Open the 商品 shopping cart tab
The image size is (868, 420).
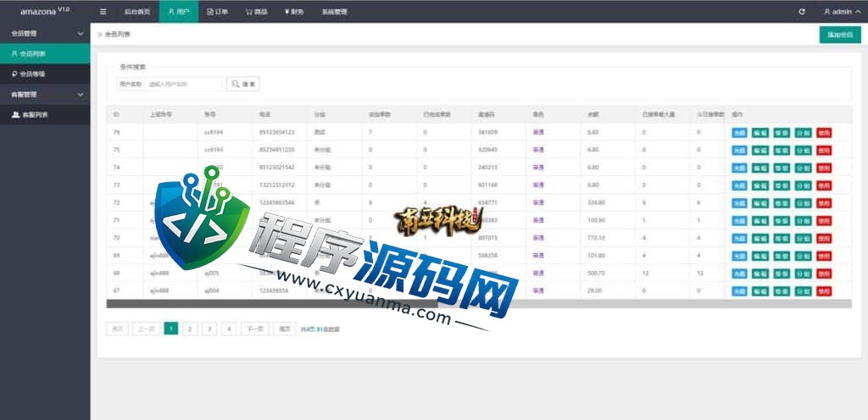click(x=256, y=12)
